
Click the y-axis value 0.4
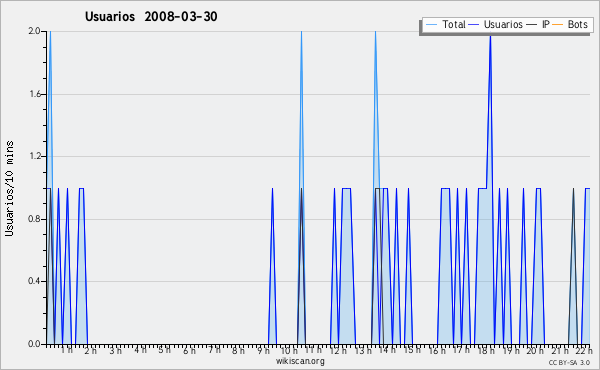click(x=34, y=281)
